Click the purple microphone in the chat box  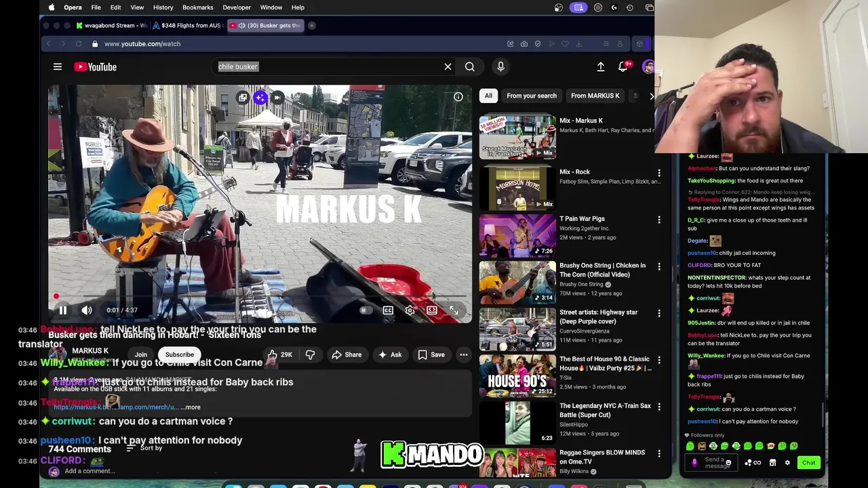click(x=694, y=463)
